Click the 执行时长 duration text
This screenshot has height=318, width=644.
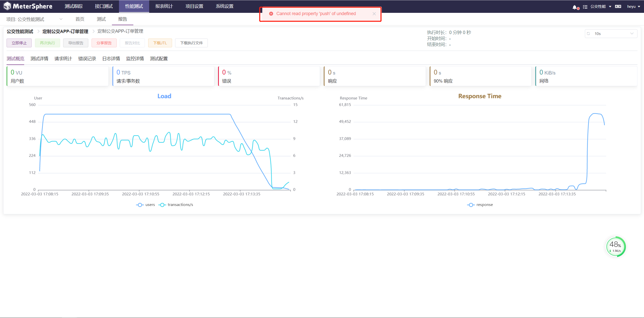(449, 32)
